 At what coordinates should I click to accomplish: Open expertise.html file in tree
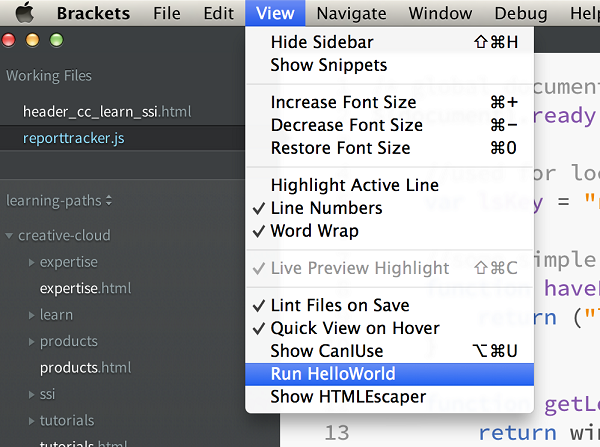[85, 288]
